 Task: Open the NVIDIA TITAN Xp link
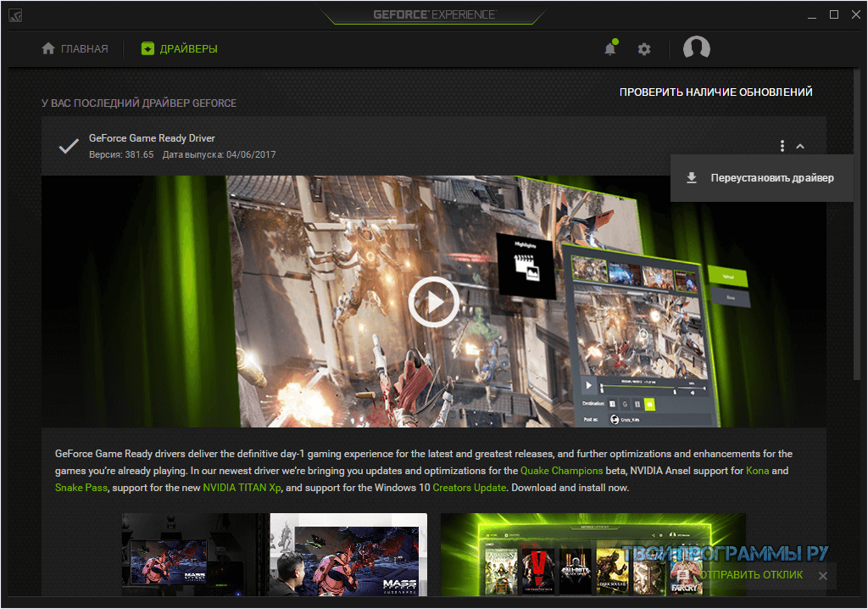pos(242,488)
